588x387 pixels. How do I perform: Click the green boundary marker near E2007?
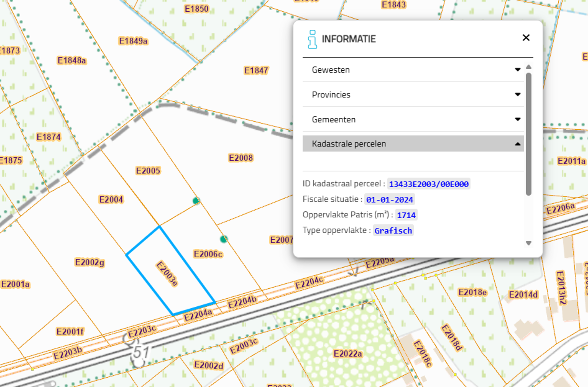[224, 239]
